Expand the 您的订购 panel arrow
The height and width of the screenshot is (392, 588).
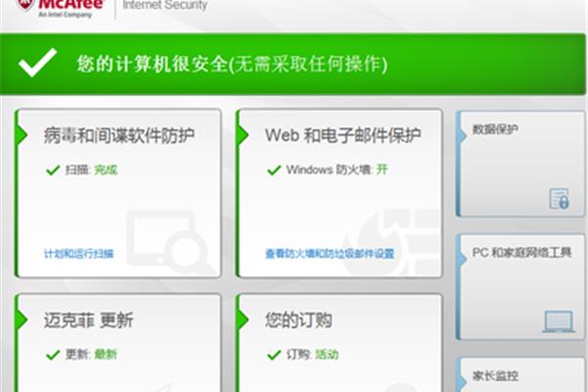(x=243, y=319)
